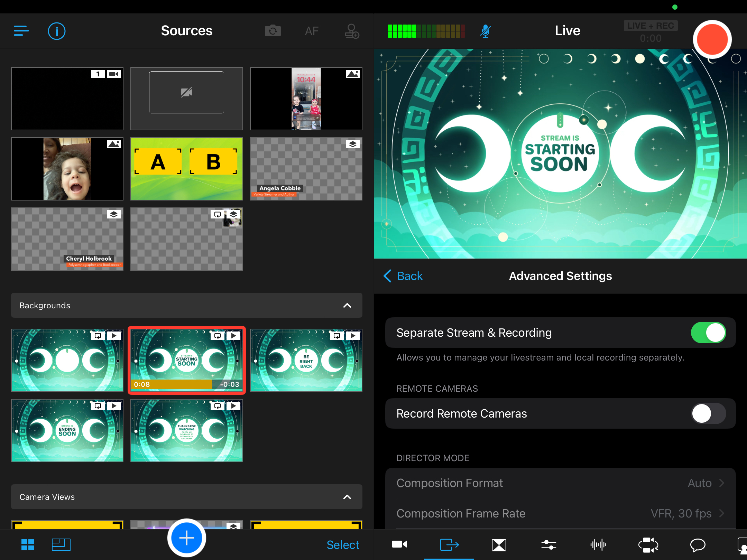Screen dimensions: 747x560
Task: Collapse the Camera Views section
Action: [347, 497]
